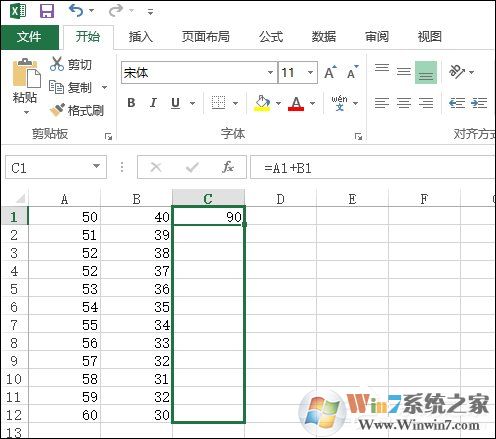
Task: Click the 粘贴 paste icon
Action: pyautogui.click(x=26, y=73)
